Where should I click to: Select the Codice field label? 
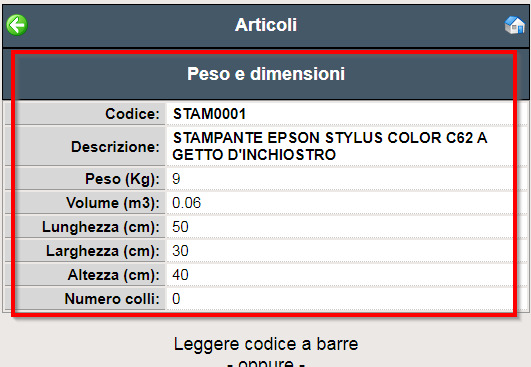(x=132, y=114)
